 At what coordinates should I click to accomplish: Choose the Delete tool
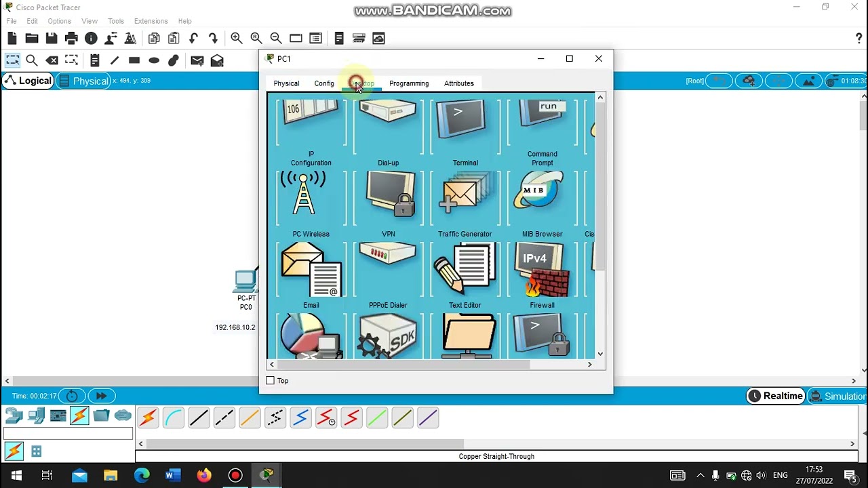[52, 60]
